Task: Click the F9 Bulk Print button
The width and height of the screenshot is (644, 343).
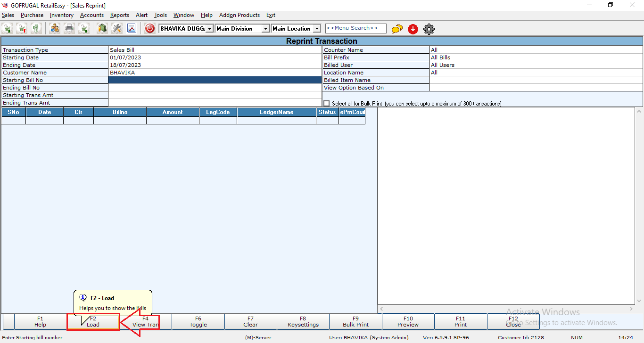Action: [355, 321]
